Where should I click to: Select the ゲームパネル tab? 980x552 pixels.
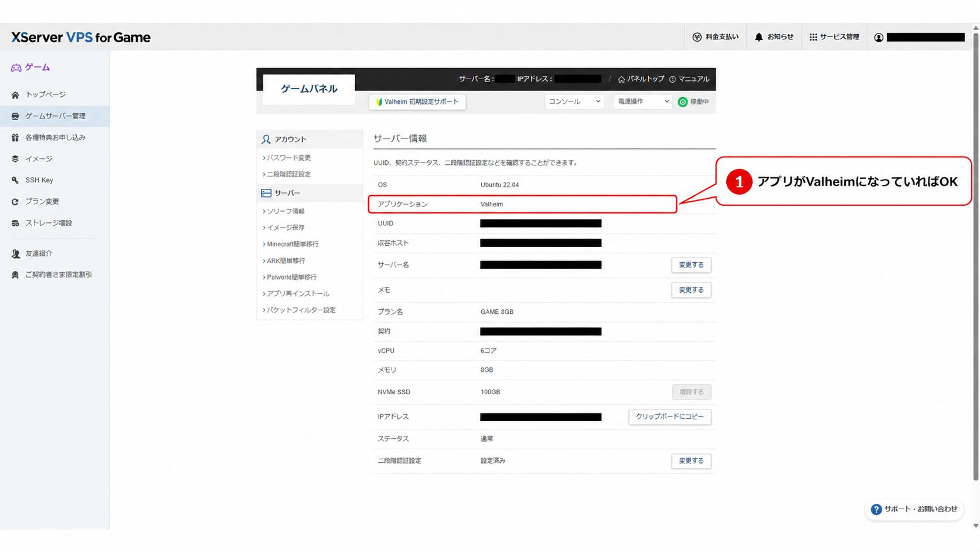tap(309, 89)
